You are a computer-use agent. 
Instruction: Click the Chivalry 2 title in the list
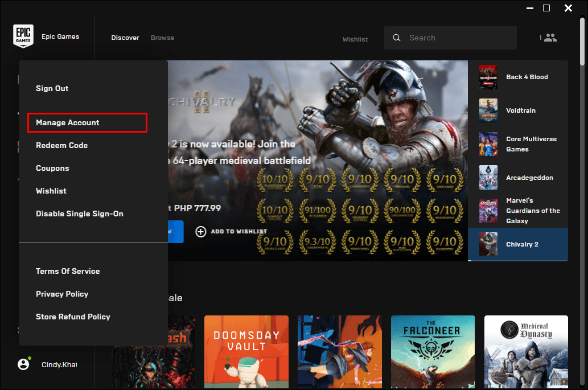522,244
